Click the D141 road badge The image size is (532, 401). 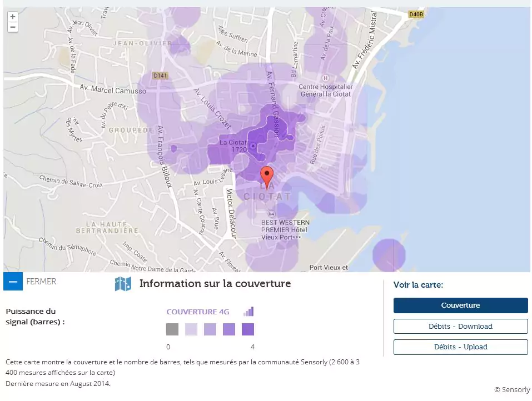[160, 75]
